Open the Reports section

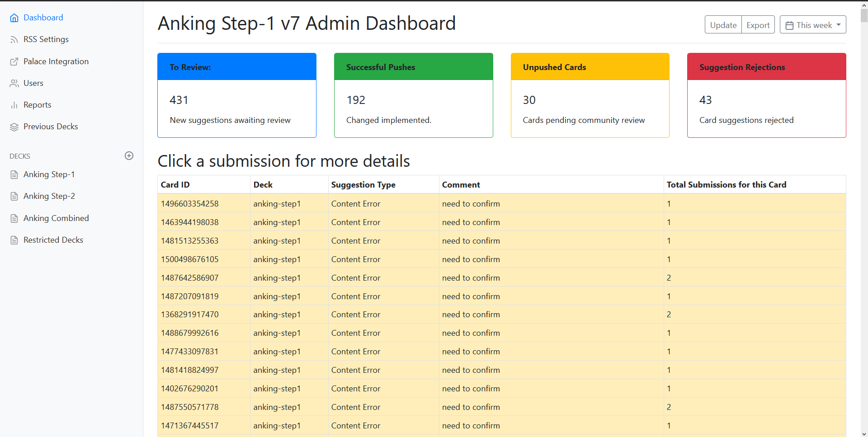tap(38, 105)
